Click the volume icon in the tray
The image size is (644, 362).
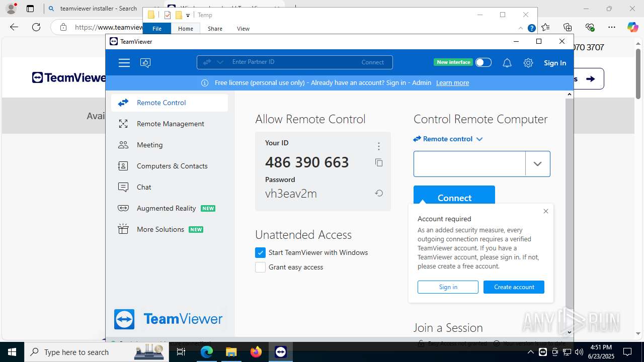tap(579, 352)
